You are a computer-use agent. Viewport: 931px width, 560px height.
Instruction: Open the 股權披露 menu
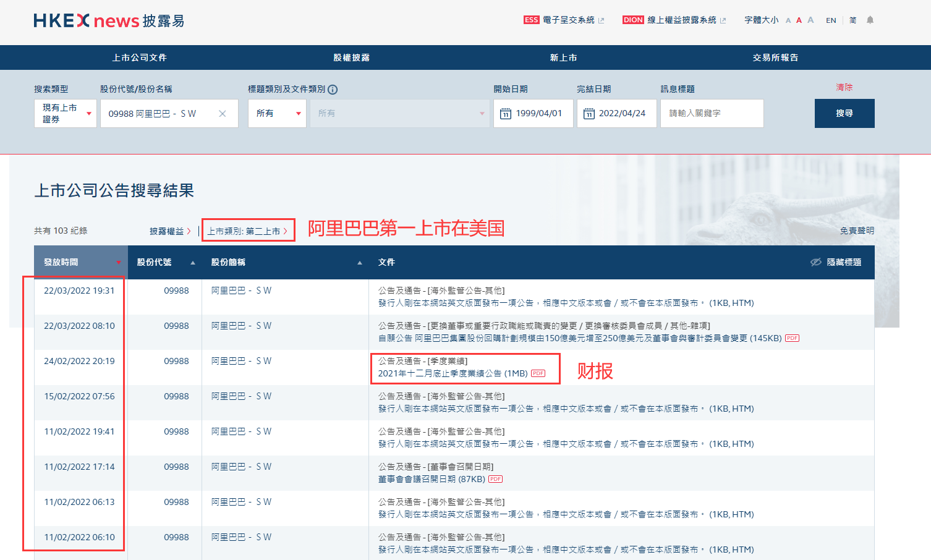click(351, 57)
